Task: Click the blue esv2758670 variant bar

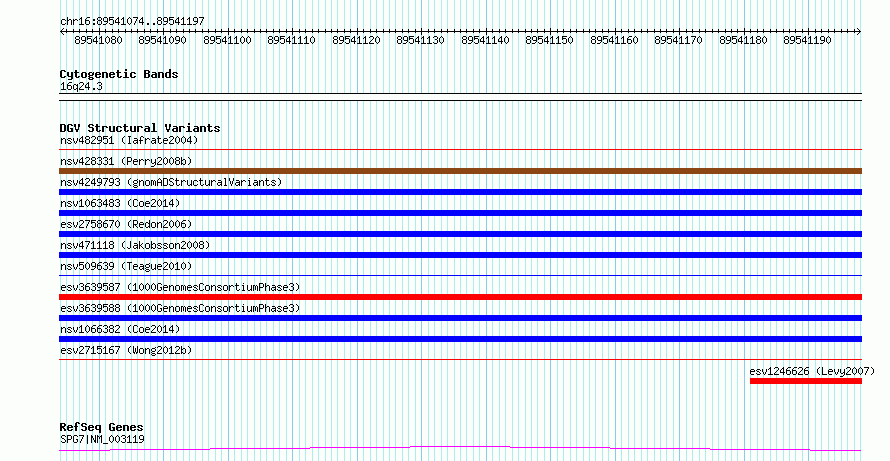Action: [x=460, y=234]
